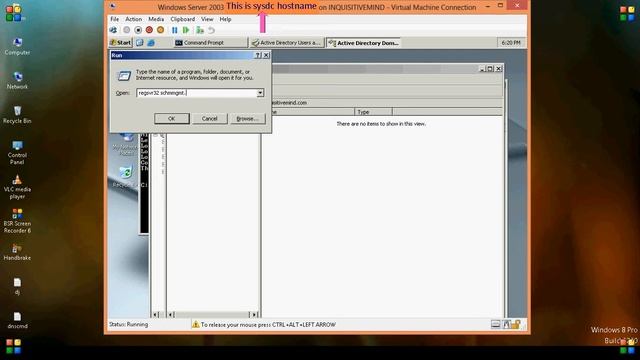Click the warning icon in status bar

(196, 324)
